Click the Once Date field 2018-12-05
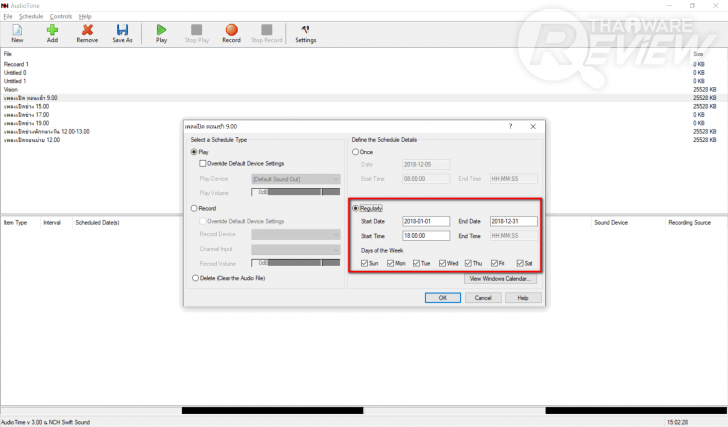Screen dimensions: 728x427 click(426, 164)
